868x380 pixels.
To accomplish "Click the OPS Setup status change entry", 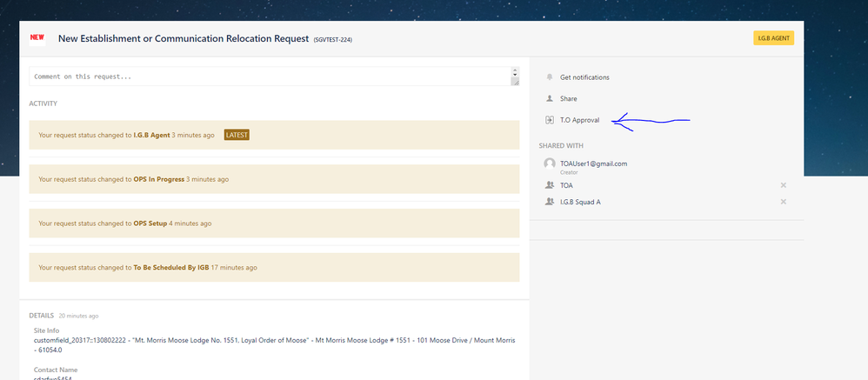I will point(274,223).
